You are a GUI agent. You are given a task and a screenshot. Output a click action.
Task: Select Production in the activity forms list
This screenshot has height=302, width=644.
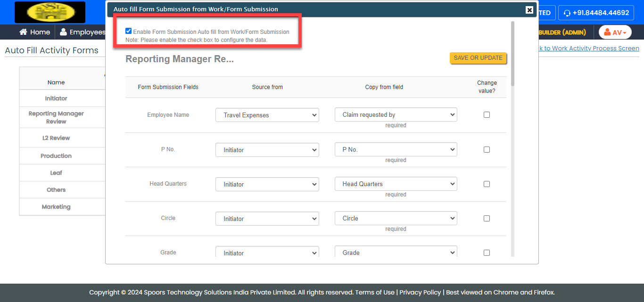coord(56,156)
